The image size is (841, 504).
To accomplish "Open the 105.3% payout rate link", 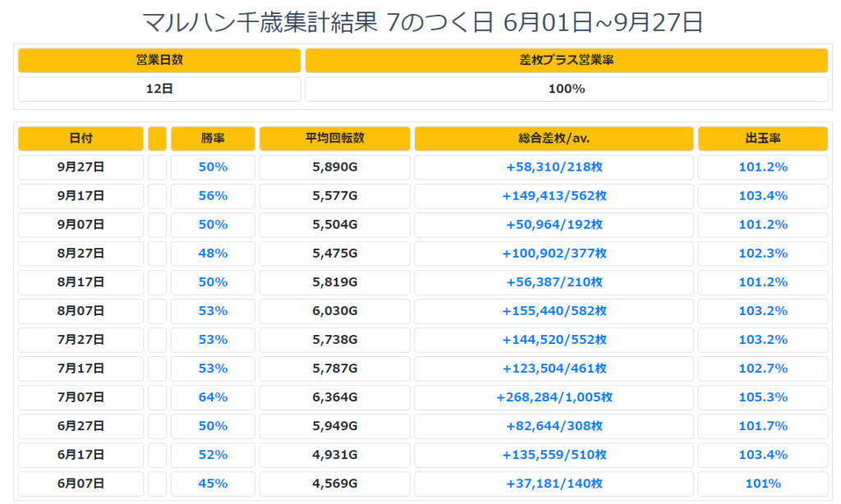I will click(x=763, y=397).
